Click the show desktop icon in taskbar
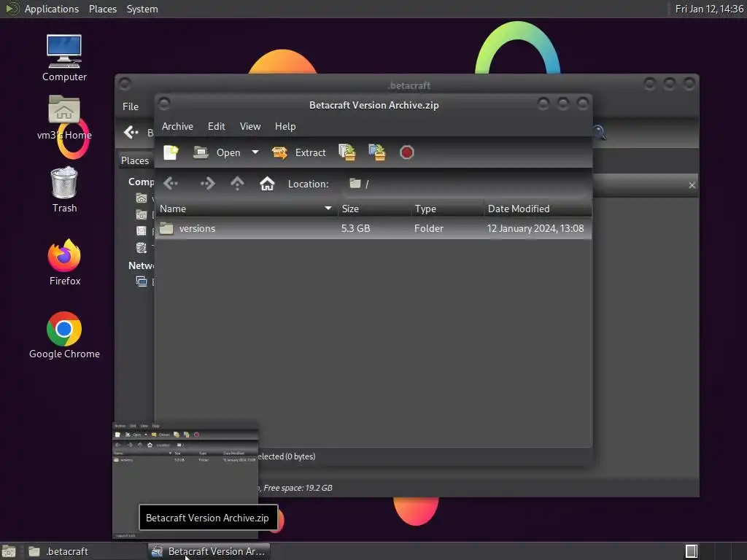 [9, 551]
